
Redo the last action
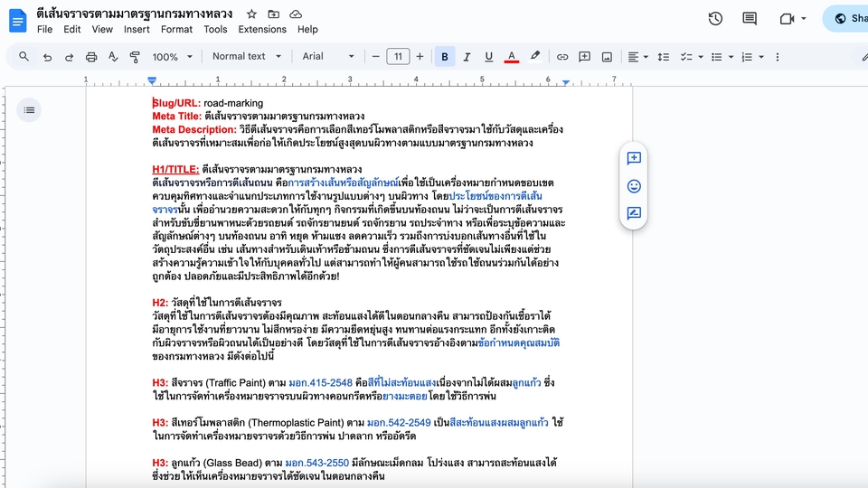click(70, 56)
